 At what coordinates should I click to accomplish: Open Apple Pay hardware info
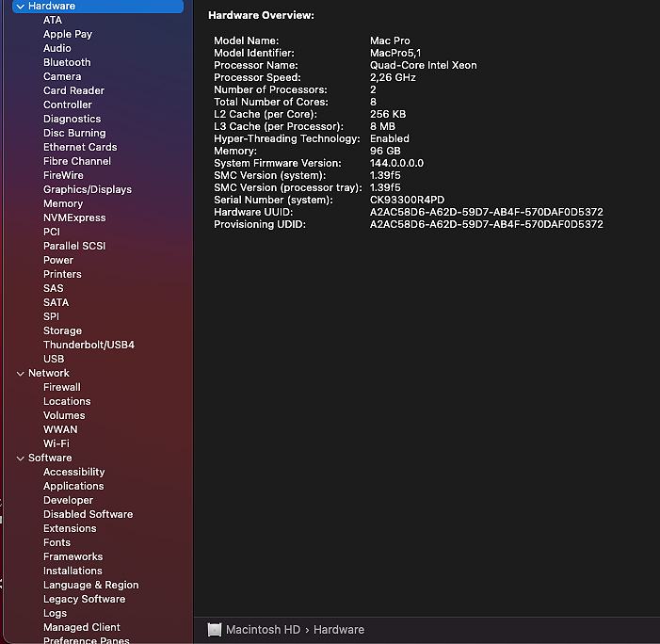point(68,34)
